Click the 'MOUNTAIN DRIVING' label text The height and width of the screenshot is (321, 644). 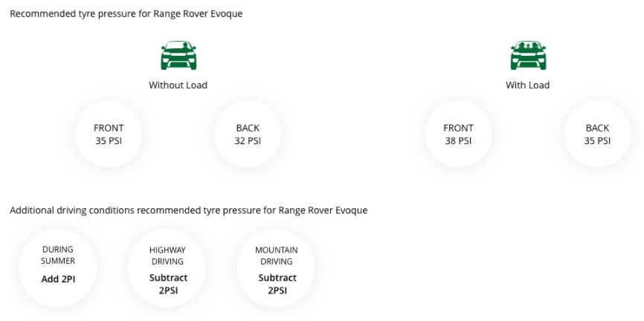tap(277, 256)
